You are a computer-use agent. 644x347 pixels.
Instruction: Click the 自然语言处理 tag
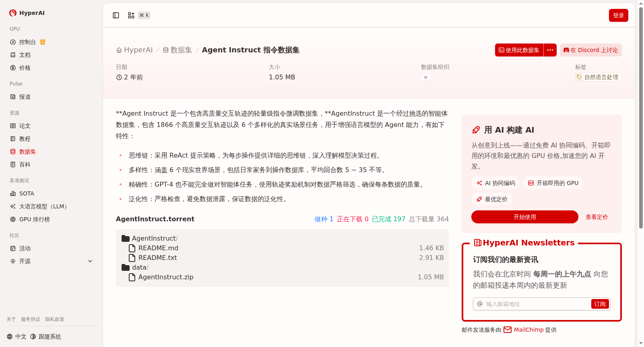599,77
